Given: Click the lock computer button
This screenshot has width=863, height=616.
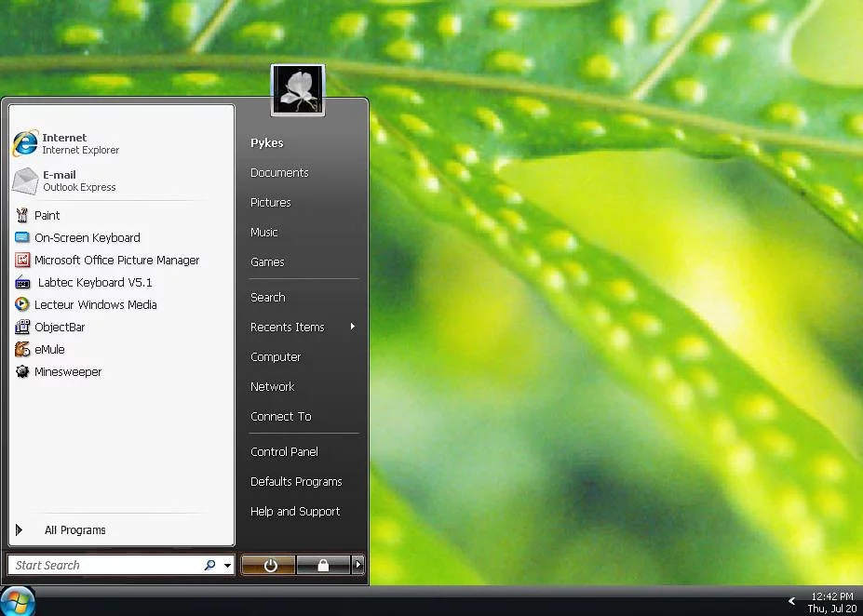Looking at the screenshot, I should (323, 565).
